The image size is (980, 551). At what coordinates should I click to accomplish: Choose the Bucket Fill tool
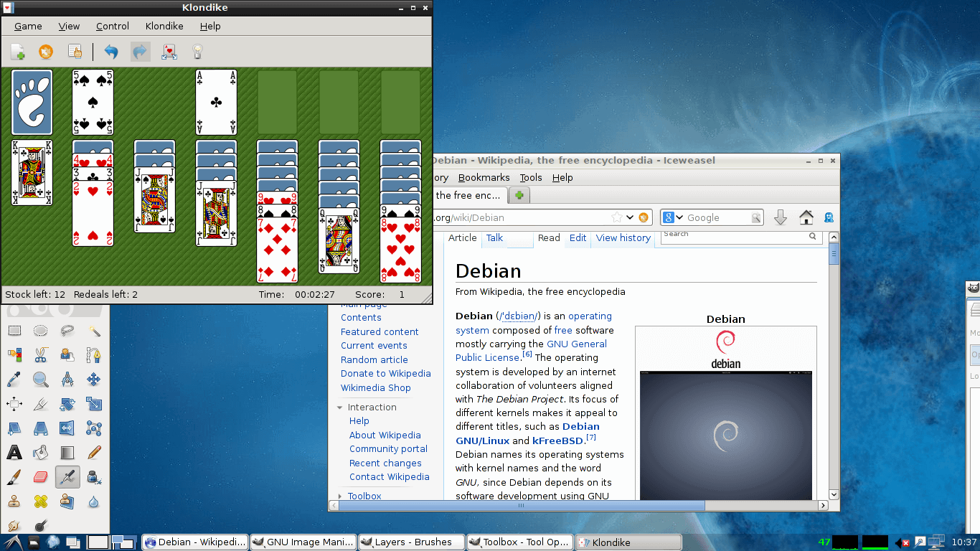tap(41, 452)
